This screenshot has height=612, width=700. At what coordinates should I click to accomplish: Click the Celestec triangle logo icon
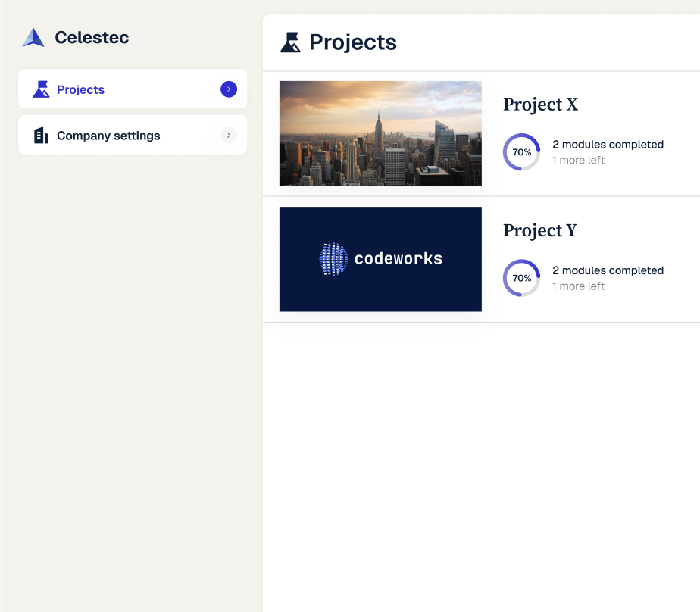(33, 38)
